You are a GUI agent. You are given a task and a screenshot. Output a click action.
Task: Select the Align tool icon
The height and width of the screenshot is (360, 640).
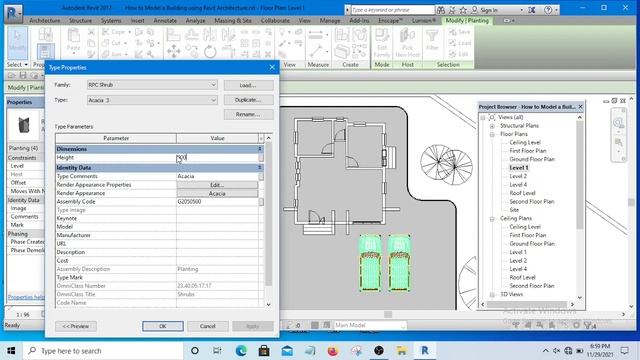pyautogui.click(x=173, y=35)
